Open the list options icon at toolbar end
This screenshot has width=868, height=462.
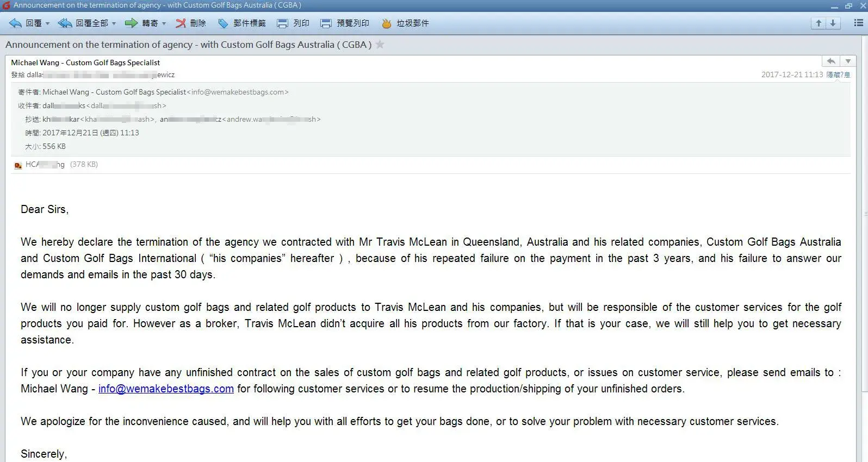[859, 23]
